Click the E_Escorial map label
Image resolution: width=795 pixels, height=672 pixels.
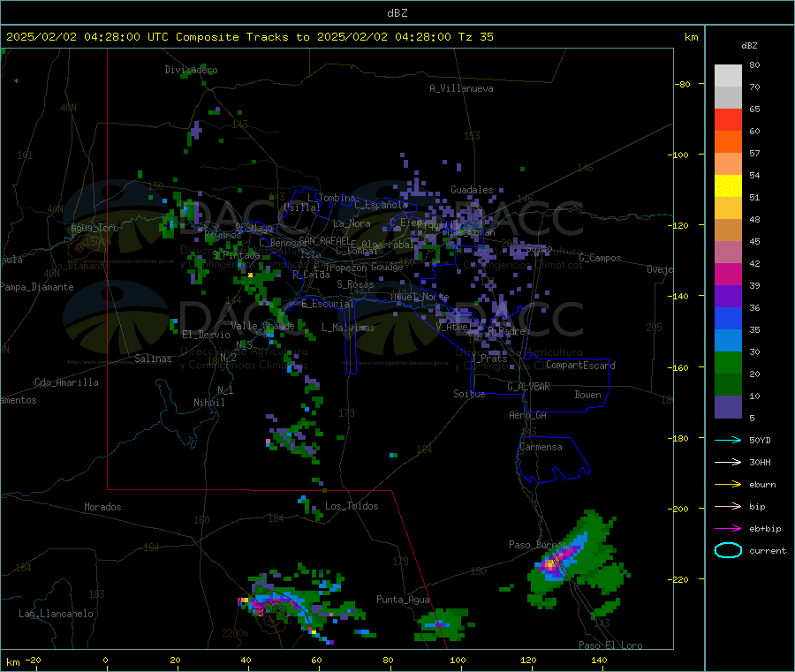point(327,304)
